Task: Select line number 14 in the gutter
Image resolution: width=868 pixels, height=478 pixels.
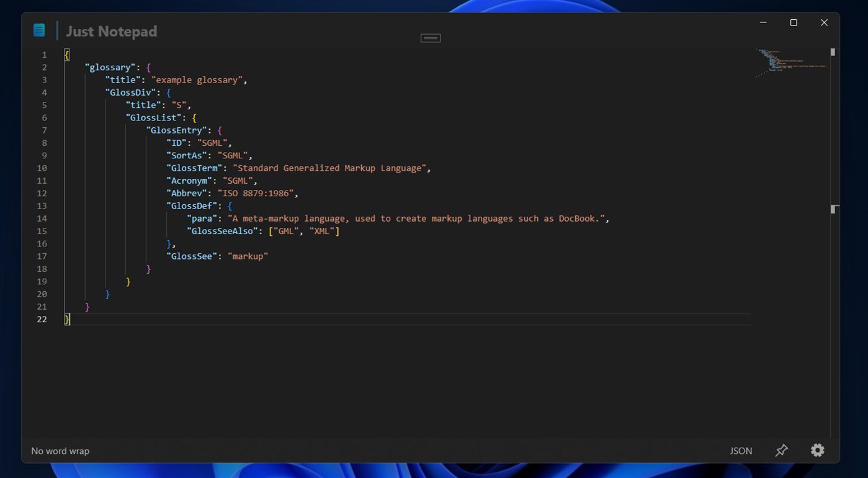Action: point(42,219)
